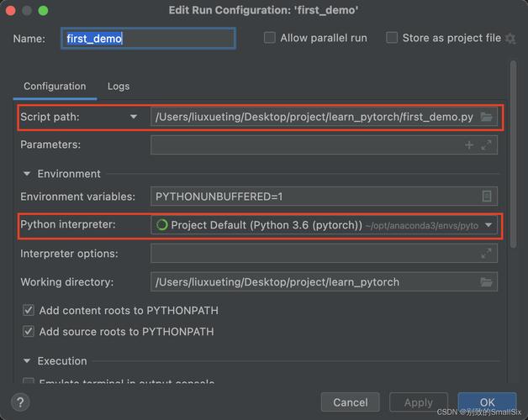This screenshot has width=528, height=420.
Task: Click the Apply button
Action: [x=419, y=402]
